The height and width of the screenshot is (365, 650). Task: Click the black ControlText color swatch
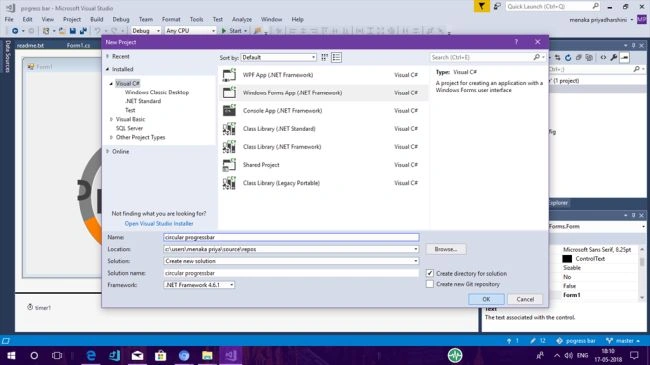click(x=567, y=259)
